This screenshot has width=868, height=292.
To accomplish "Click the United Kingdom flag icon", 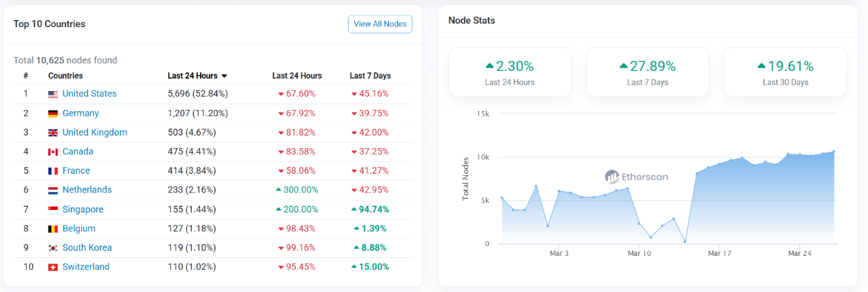I will 53,133.
